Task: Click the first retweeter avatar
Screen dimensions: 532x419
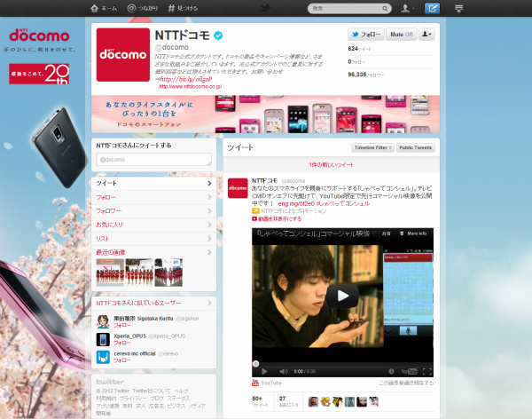Action: point(313,401)
